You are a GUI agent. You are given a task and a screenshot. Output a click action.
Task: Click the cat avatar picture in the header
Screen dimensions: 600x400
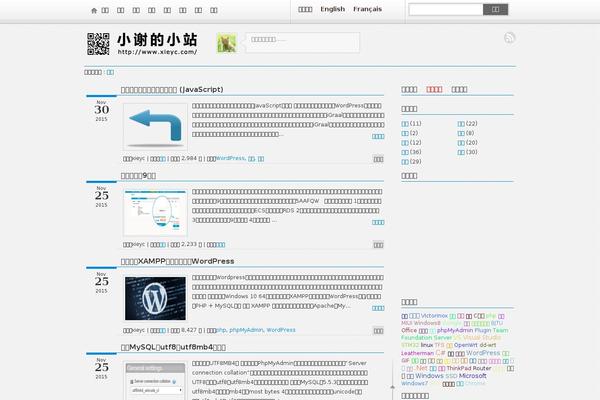pyautogui.click(x=227, y=44)
